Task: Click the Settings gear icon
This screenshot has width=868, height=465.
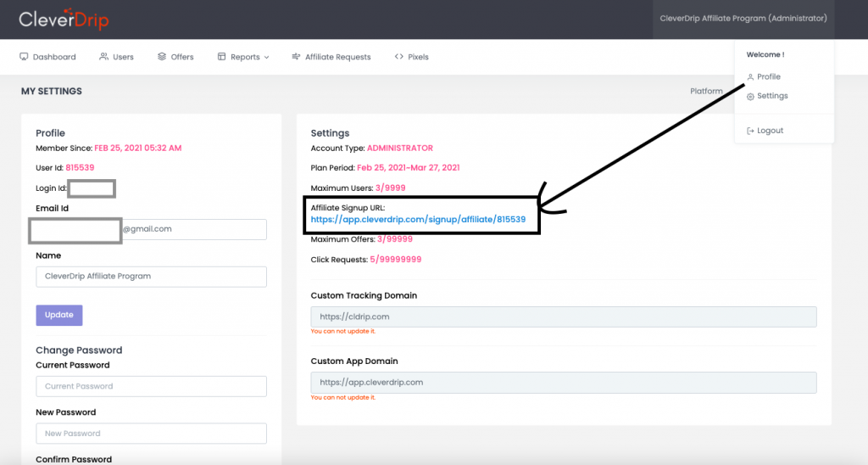Action: click(750, 97)
